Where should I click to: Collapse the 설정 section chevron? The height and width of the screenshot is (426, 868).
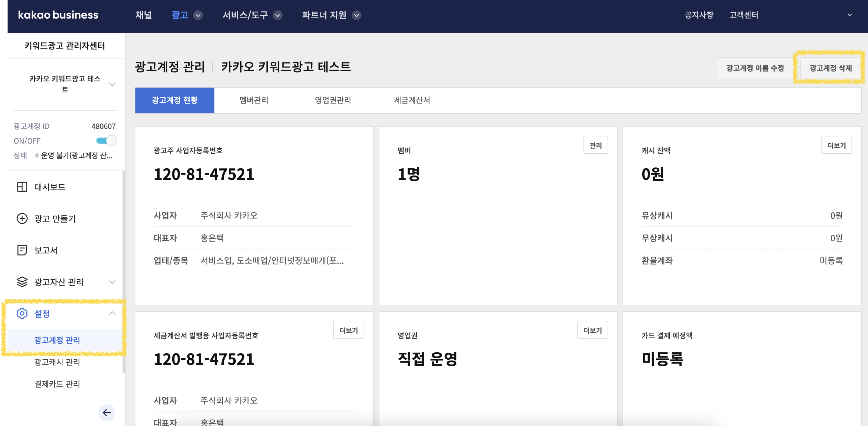point(112,313)
